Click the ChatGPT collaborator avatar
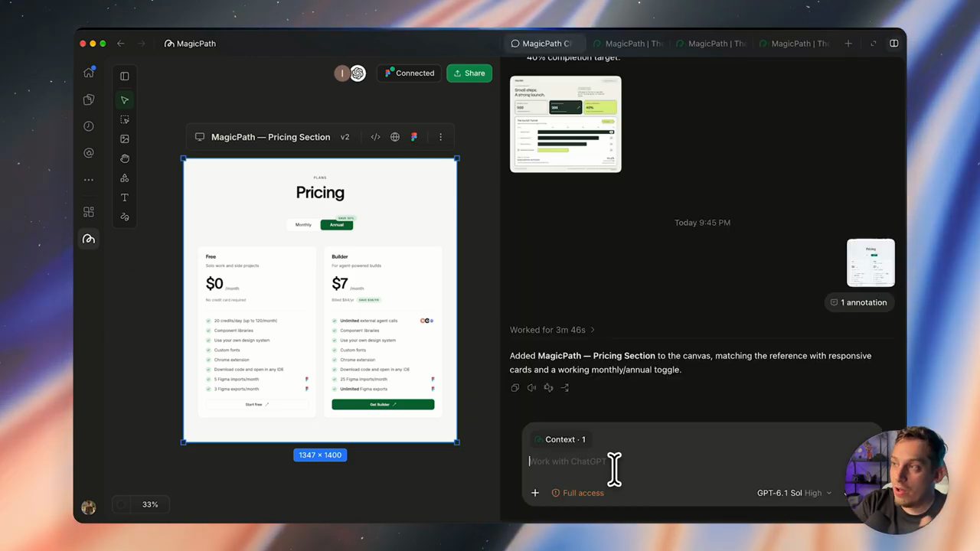The image size is (980, 551). pos(358,73)
